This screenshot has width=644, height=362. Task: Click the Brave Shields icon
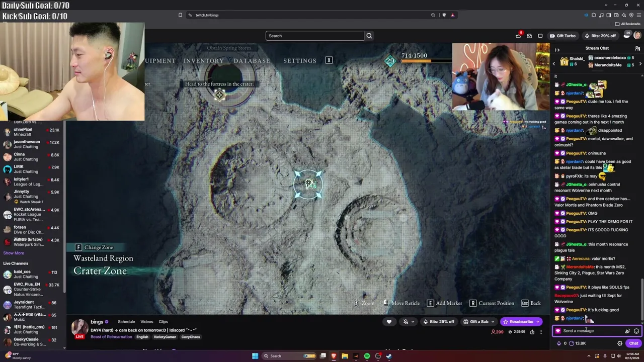point(444,15)
